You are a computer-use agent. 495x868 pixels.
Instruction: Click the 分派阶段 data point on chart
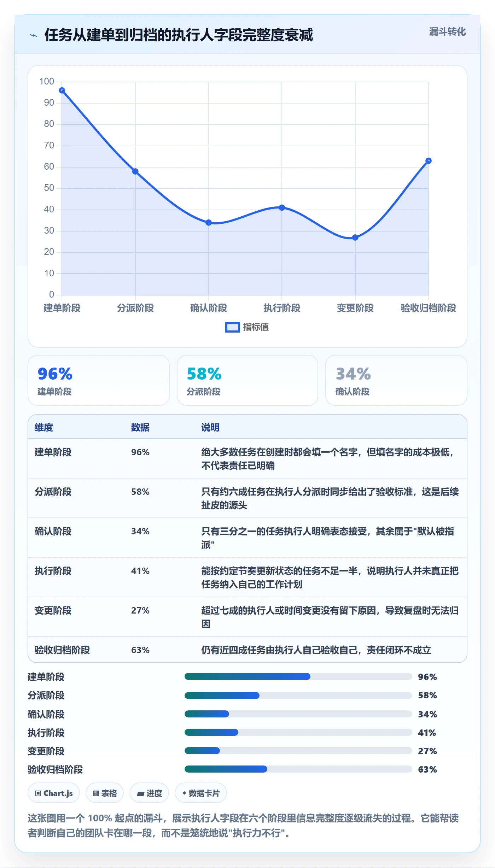pyautogui.click(x=135, y=171)
